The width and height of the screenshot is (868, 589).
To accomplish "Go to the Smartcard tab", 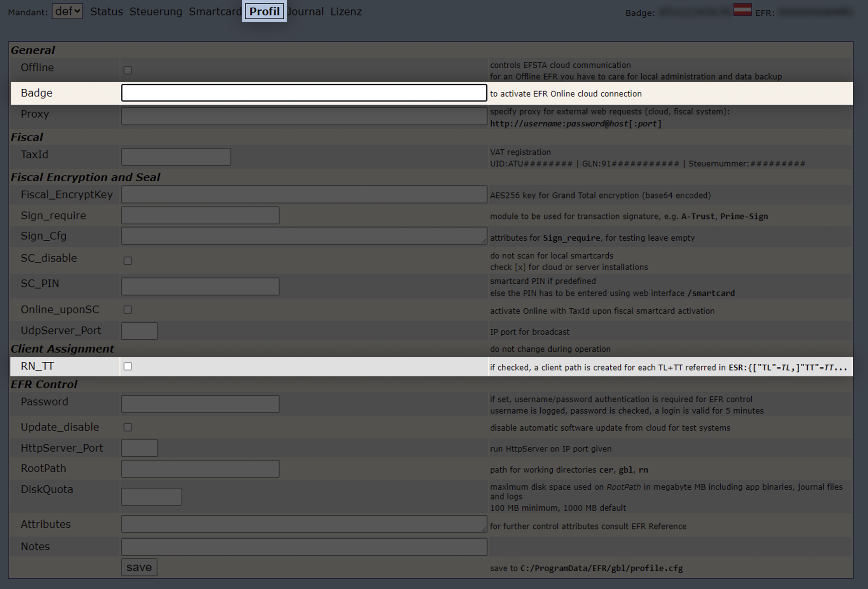I will click(x=215, y=12).
